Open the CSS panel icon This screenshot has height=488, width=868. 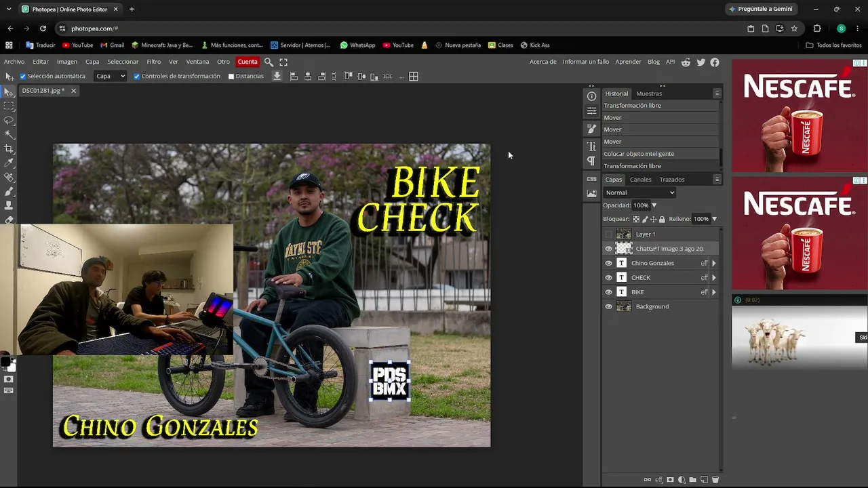tap(591, 179)
